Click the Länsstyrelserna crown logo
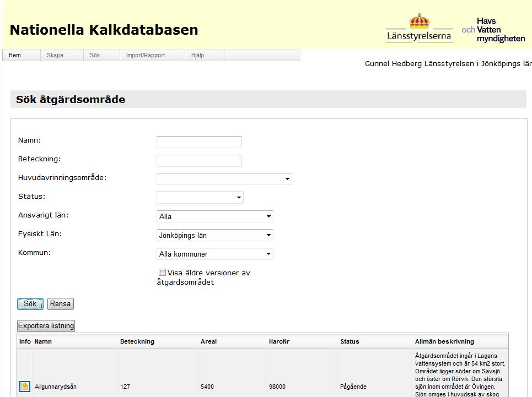Screen dimensions: 532x397 tap(420, 28)
